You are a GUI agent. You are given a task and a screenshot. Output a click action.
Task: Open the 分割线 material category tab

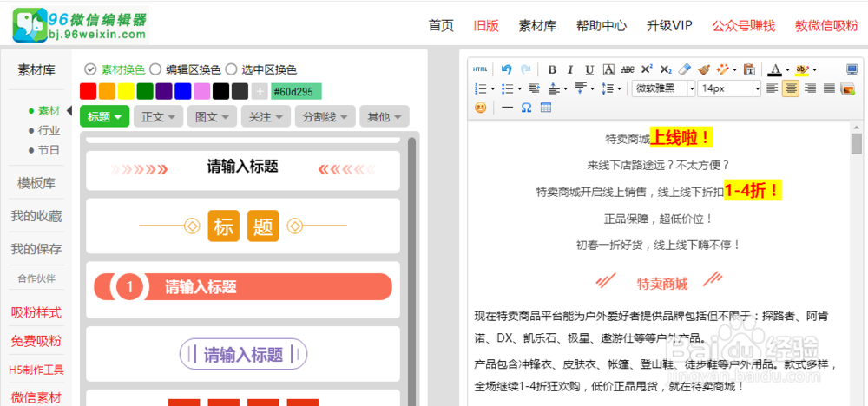coord(325,116)
